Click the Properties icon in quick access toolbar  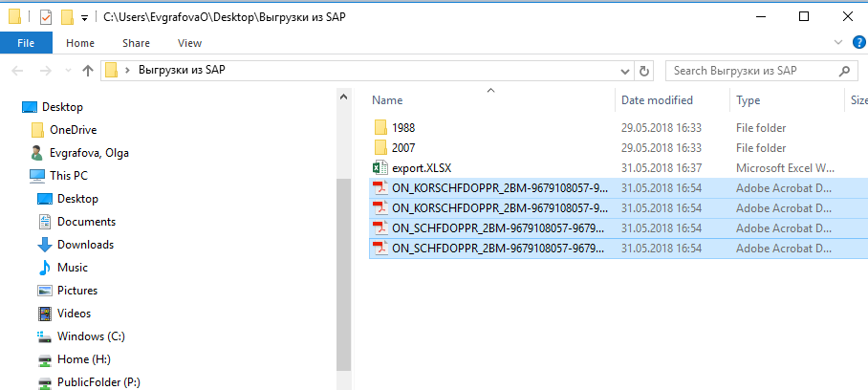coord(46,17)
